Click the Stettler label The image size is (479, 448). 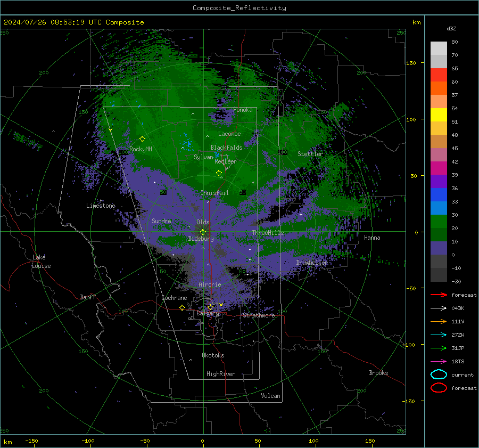310,154
